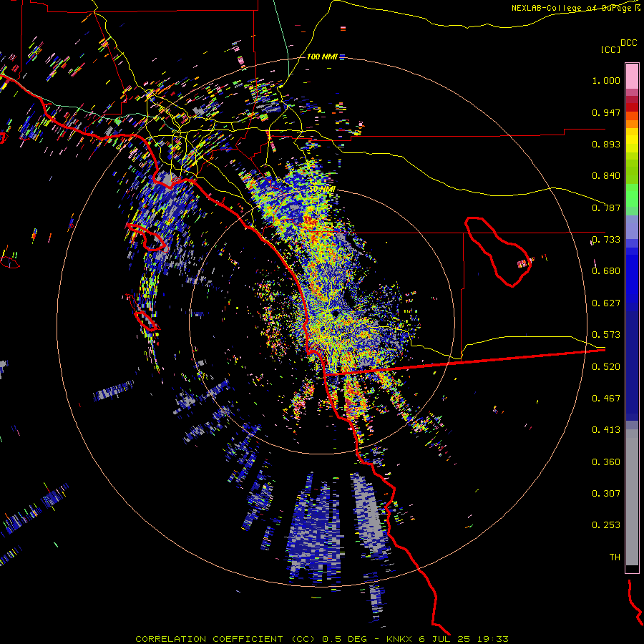Select the 0.360 scale value
The height and width of the screenshot is (644, 644).
tap(606, 462)
